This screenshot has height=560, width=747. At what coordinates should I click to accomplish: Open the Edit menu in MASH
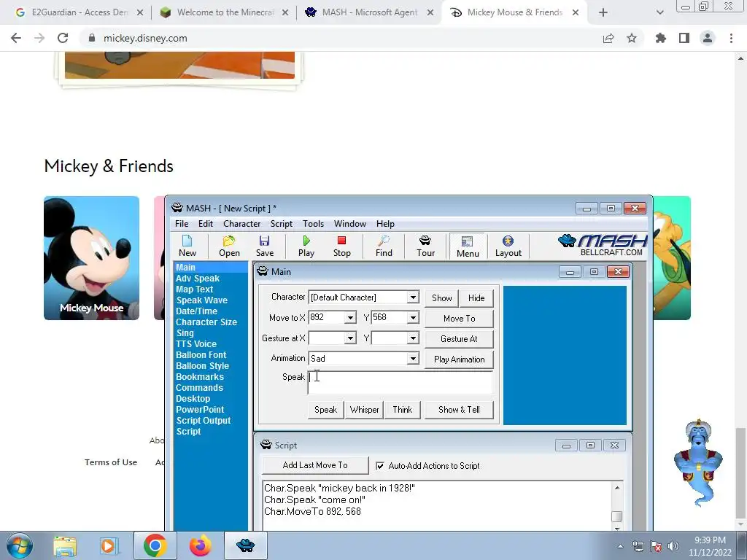(x=206, y=224)
